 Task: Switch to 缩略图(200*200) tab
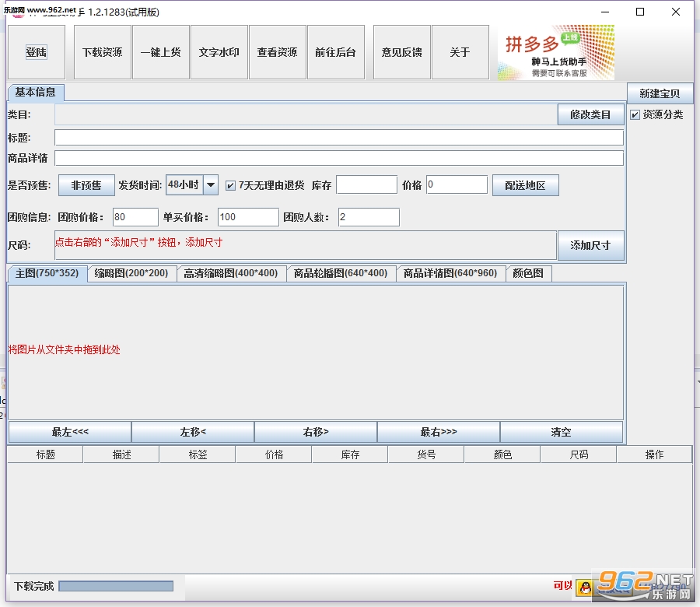tap(131, 273)
